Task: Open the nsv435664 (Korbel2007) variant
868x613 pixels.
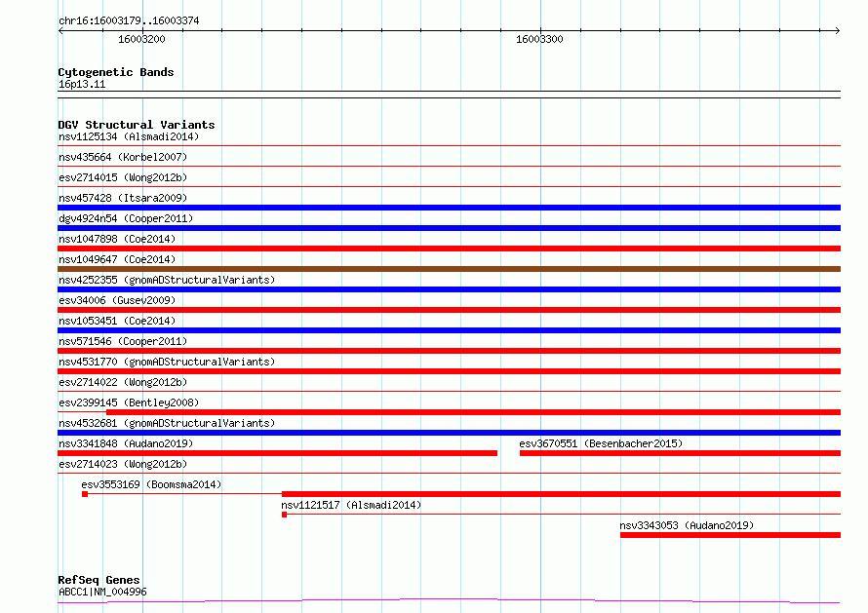Action: coord(123,157)
